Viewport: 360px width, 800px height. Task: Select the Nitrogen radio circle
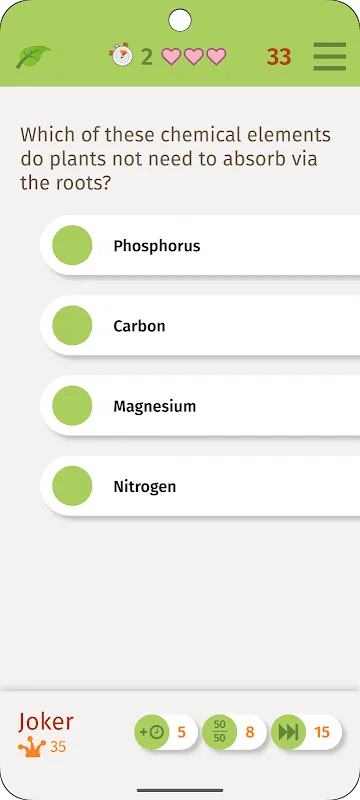click(72, 486)
